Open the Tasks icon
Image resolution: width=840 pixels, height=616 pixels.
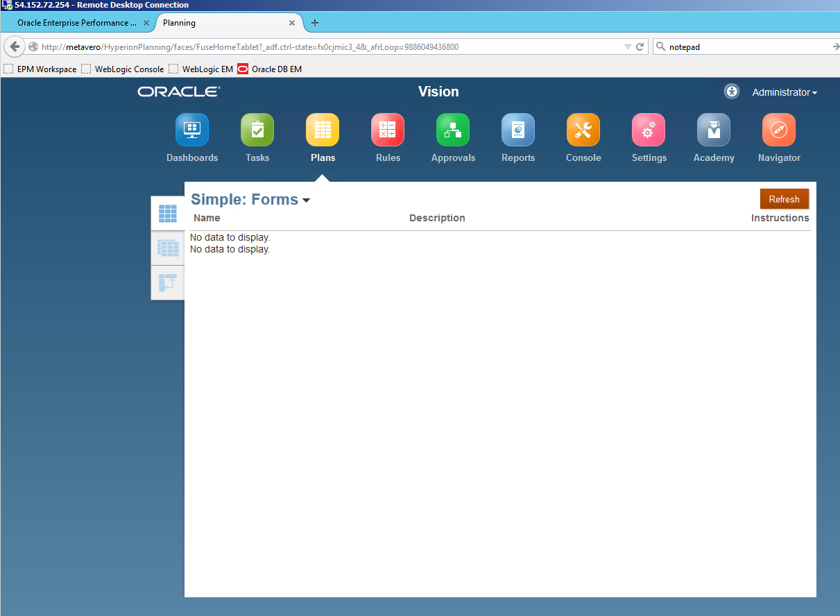[257, 130]
